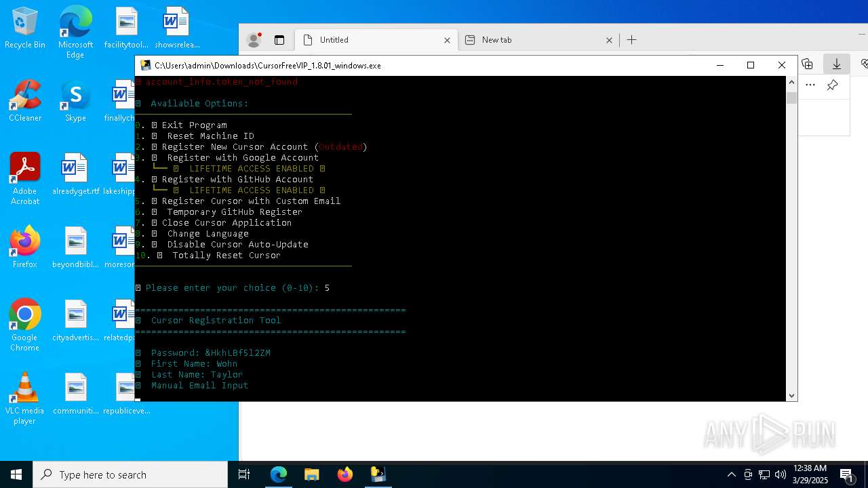Switch to the Untitled tab in Edge
Screen dimensions: 868x488
coord(376,40)
